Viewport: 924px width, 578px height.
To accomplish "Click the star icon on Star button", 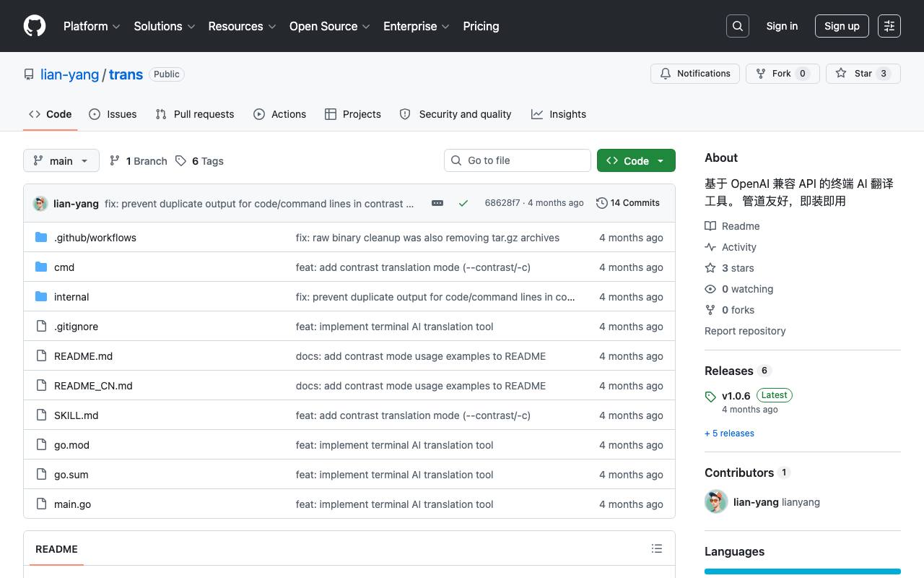I will click(x=841, y=74).
